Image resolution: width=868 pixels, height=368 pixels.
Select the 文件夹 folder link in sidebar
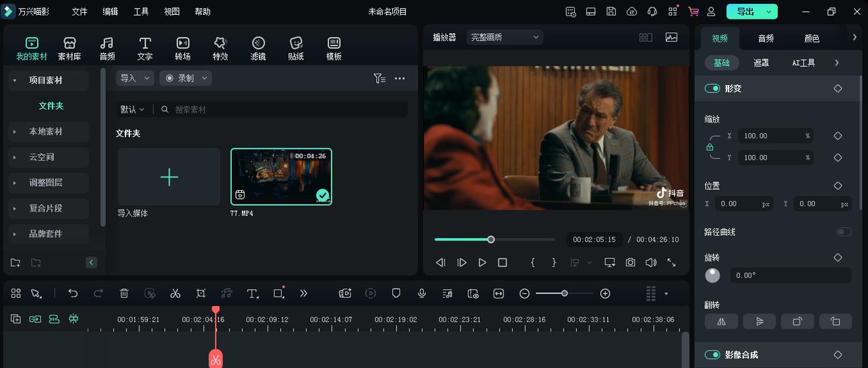pos(51,106)
